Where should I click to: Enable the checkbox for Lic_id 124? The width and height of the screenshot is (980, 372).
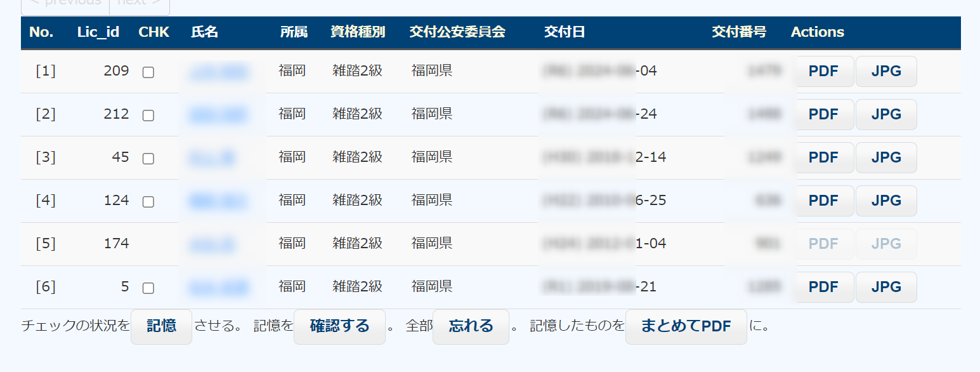click(x=148, y=202)
